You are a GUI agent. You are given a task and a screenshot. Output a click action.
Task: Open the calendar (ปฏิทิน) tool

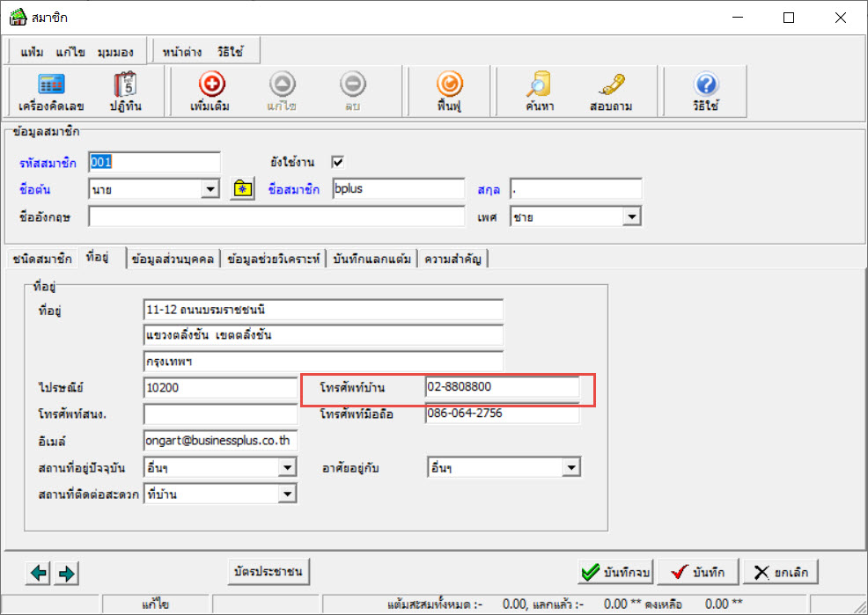tap(125, 91)
